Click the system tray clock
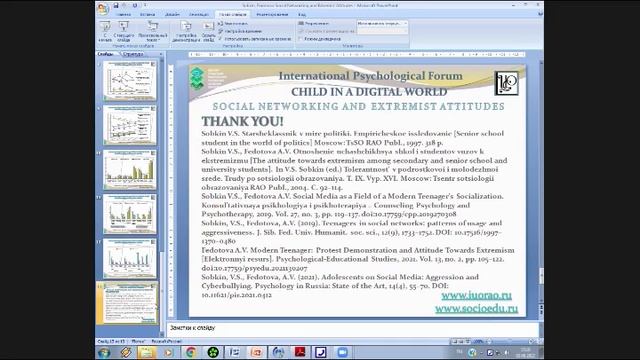The height and width of the screenshot is (360, 640). pos(525,352)
